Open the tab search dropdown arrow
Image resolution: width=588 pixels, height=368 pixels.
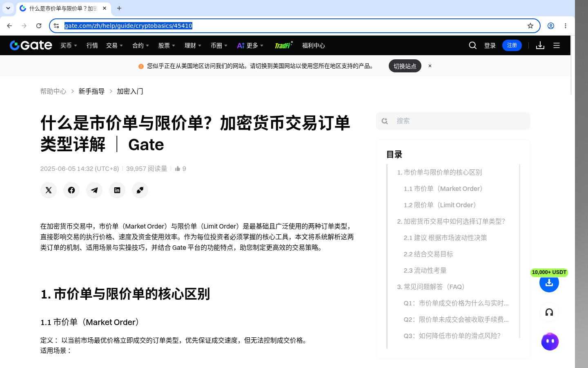coord(8,8)
